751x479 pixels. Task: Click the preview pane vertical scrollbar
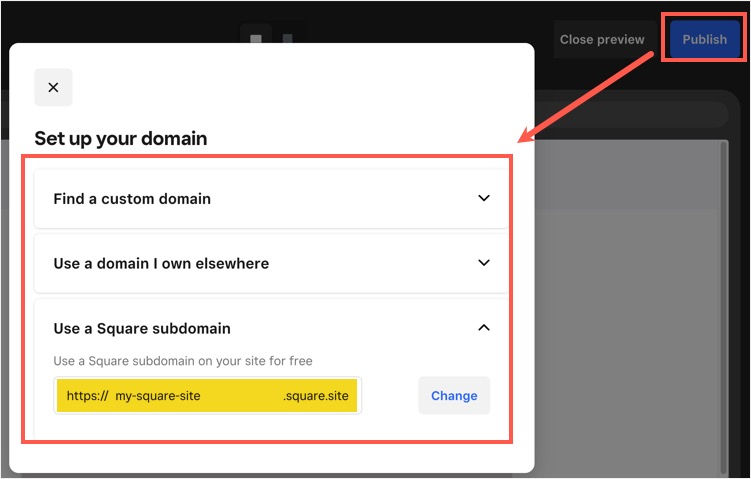click(x=724, y=307)
